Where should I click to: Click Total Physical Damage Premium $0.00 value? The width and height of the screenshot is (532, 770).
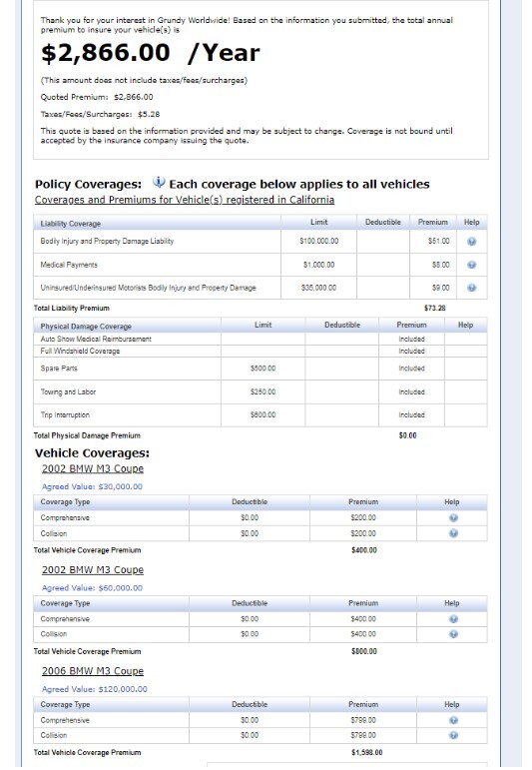(408, 435)
